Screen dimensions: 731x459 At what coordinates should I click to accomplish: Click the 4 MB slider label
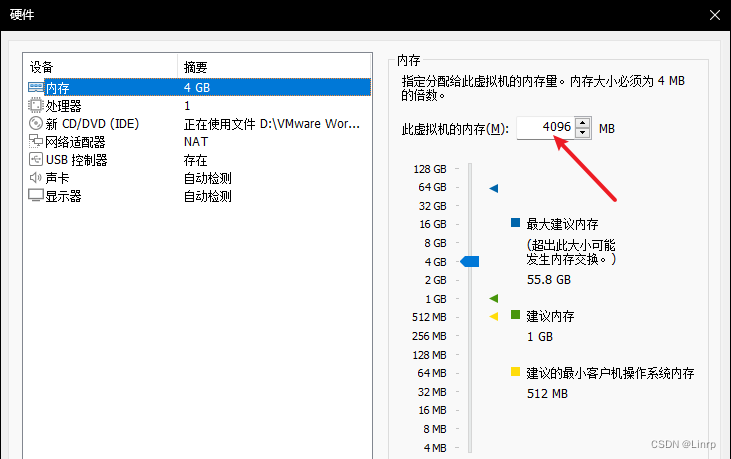(435, 448)
